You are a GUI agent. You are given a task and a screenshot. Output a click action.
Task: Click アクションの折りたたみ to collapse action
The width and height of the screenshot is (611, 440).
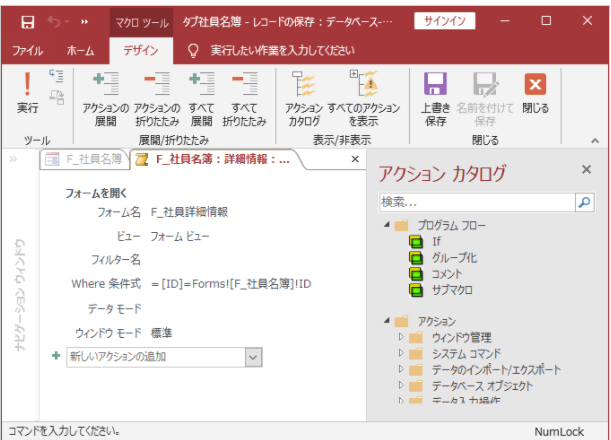pos(157,99)
